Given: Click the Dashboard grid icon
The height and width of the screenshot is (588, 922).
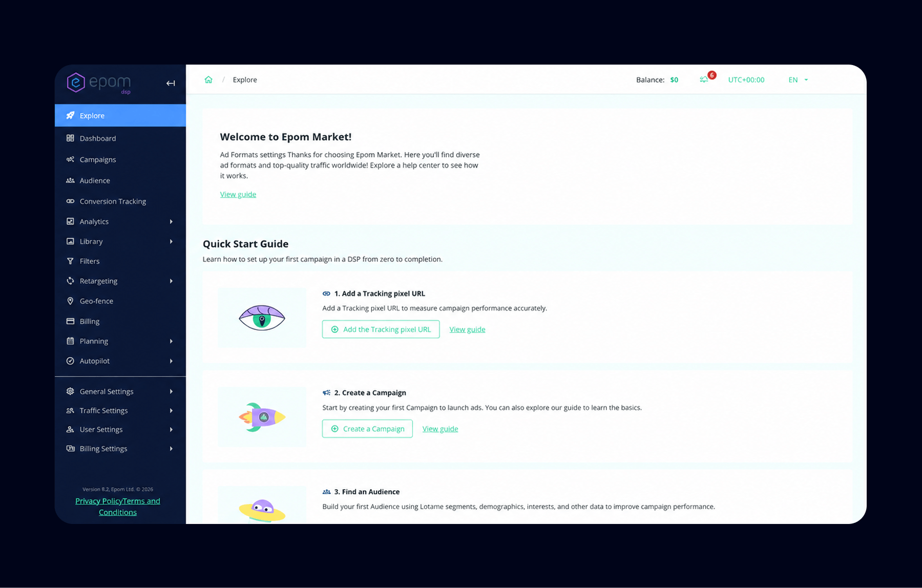Looking at the screenshot, I should [x=70, y=138].
